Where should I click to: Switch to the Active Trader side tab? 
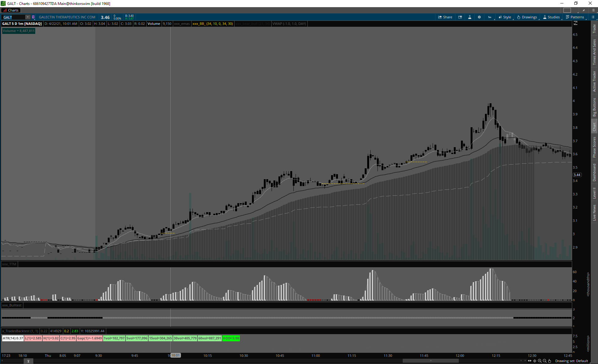[594, 81]
